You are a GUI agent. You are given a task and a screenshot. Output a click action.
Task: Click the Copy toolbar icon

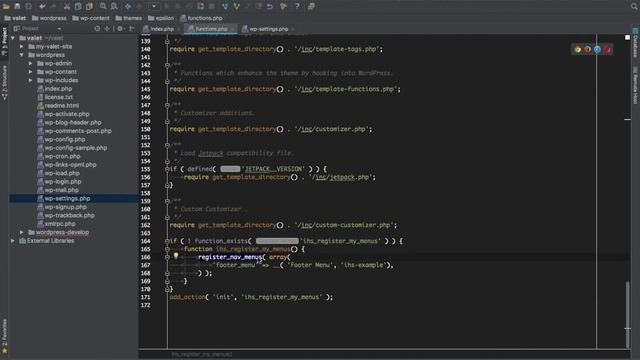[x=78, y=7]
